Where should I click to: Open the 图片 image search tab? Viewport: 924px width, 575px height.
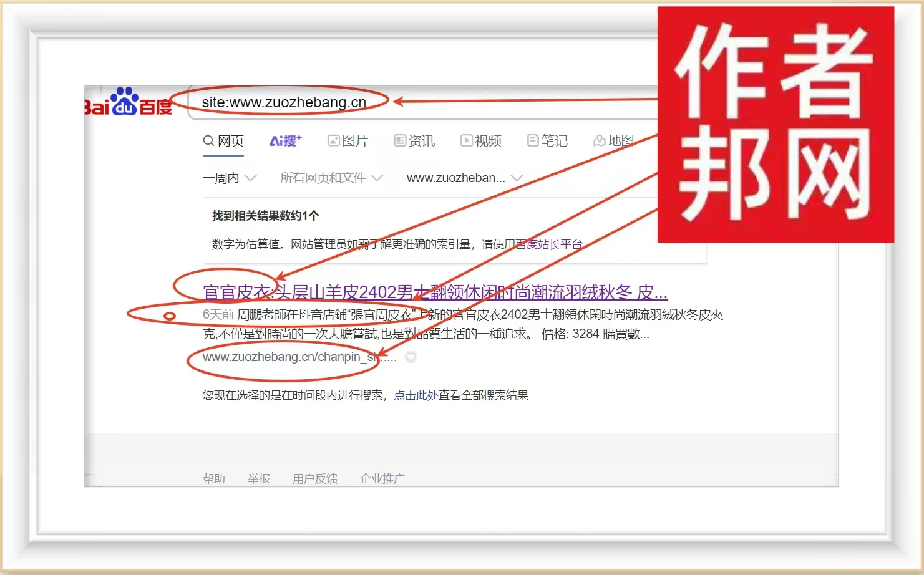(x=348, y=141)
